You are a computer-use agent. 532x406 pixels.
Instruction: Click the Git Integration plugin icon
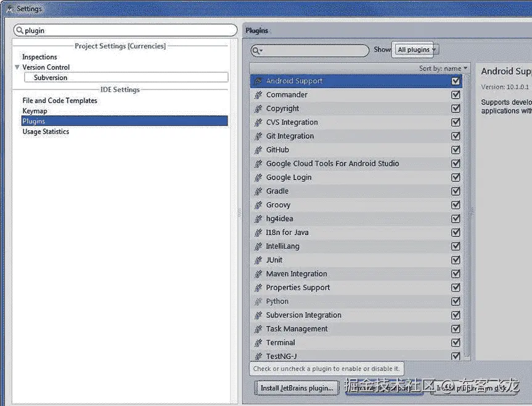click(x=258, y=136)
